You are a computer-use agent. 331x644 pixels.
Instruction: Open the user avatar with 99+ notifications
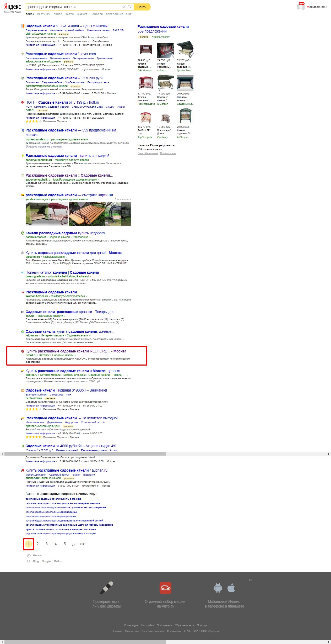[x=301, y=6]
